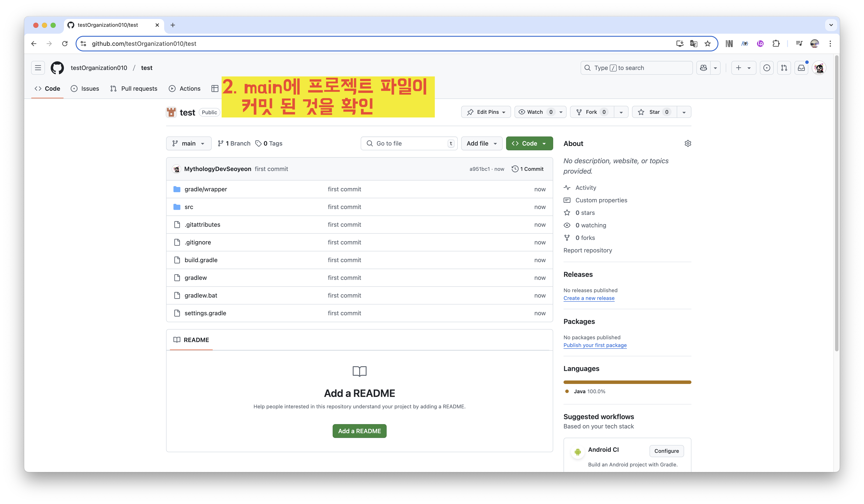
Task: Bookmark this page with star icon
Action: 708,44
